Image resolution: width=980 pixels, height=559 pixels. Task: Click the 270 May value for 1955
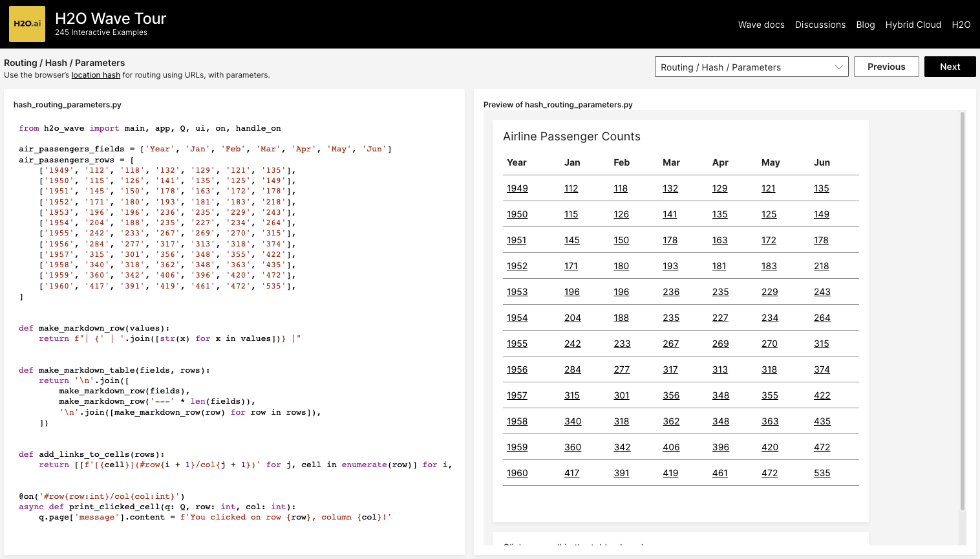769,344
